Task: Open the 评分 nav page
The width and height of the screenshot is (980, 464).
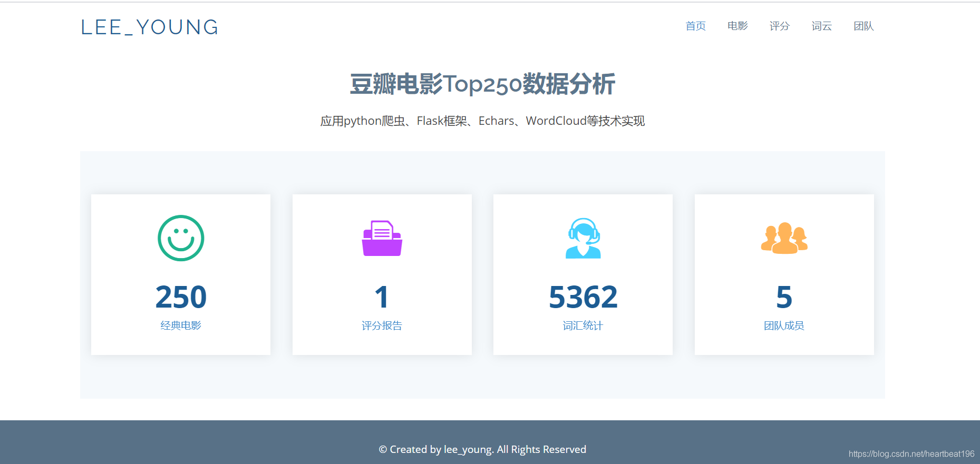Action: (x=780, y=26)
